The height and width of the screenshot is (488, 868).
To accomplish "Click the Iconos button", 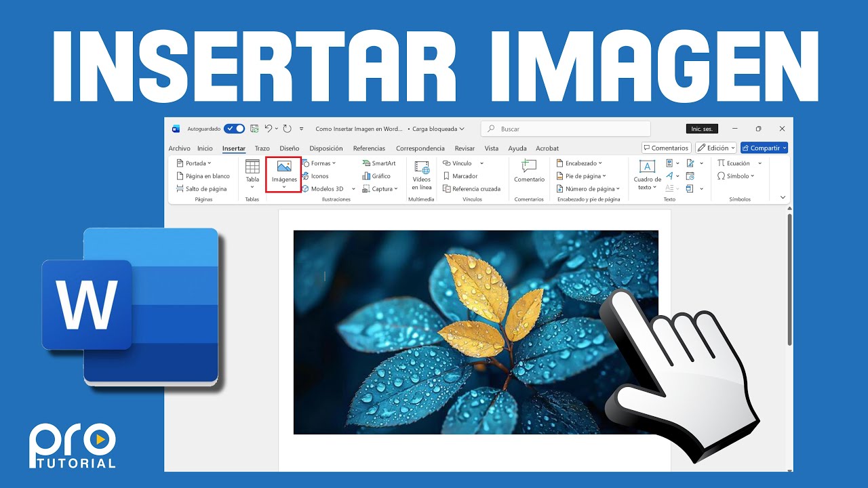I will pos(315,176).
